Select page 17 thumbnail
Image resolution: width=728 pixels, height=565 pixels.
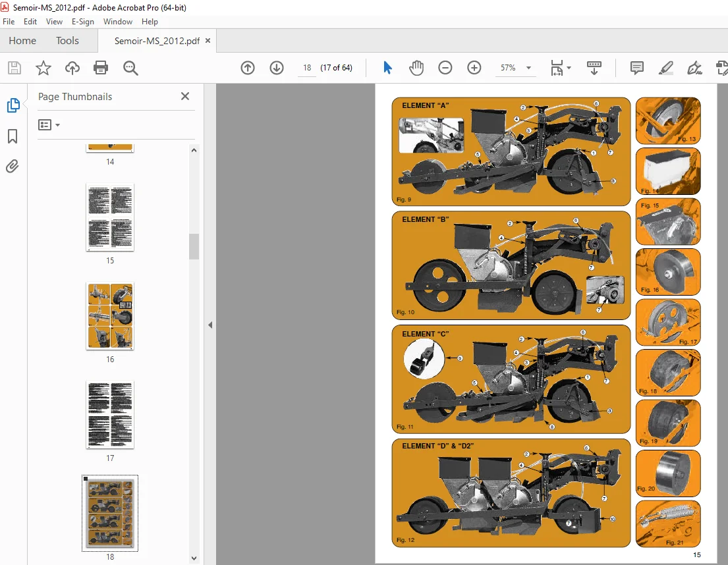coord(110,415)
